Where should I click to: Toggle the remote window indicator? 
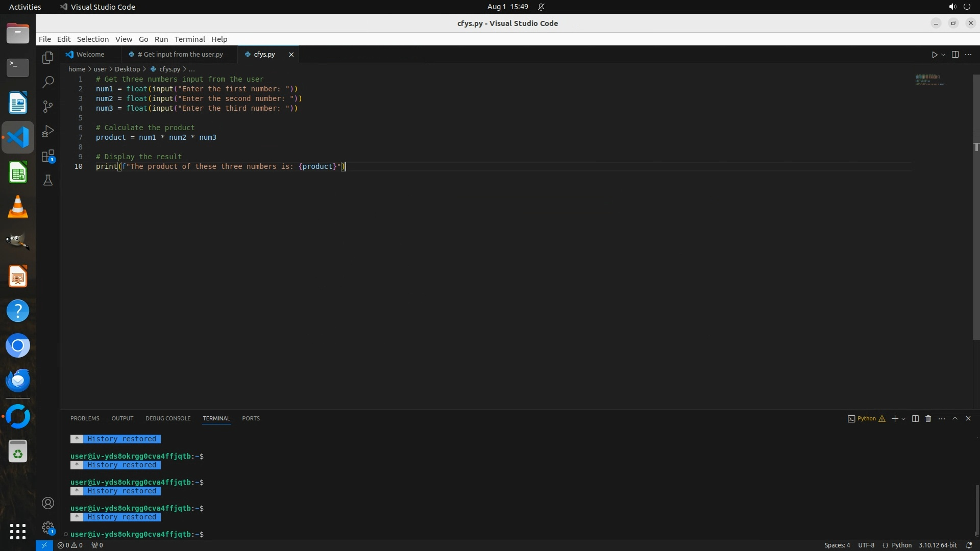click(x=44, y=545)
